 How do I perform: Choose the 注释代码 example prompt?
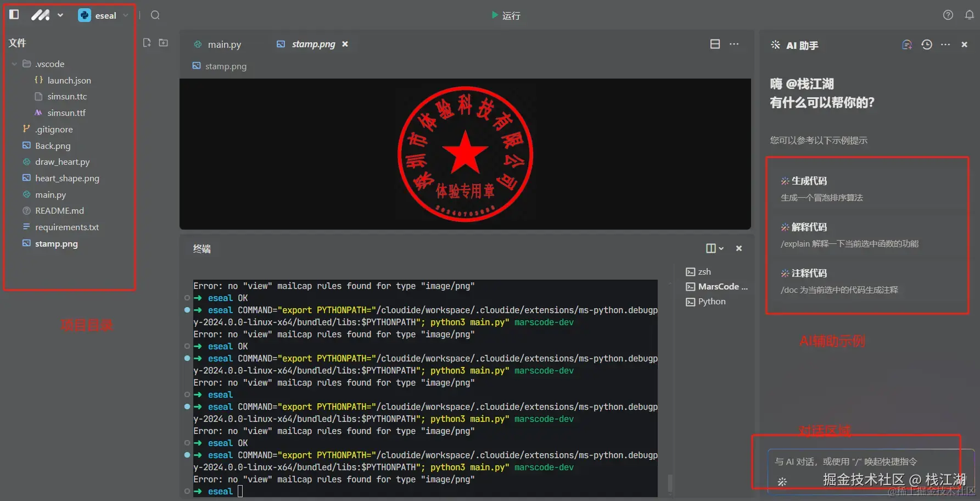[867, 281]
